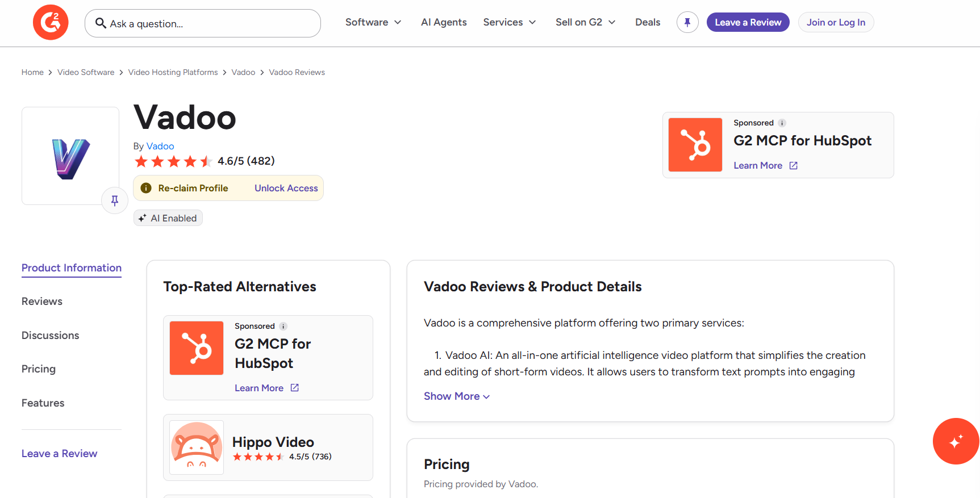This screenshot has width=980, height=498.
Task: Click the HubSpot logo in the top sponsored card
Action: 695,145
